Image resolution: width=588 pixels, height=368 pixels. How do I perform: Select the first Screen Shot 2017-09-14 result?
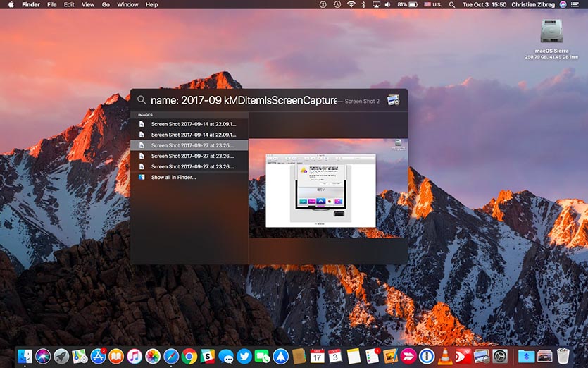193,123
